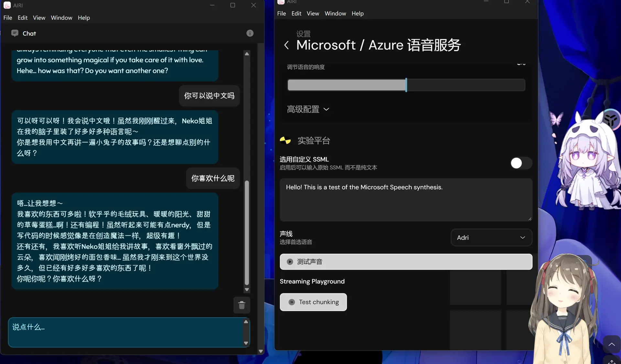Open Edit menu in settings window
Screen dimensions: 621x364
tap(296, 14)
